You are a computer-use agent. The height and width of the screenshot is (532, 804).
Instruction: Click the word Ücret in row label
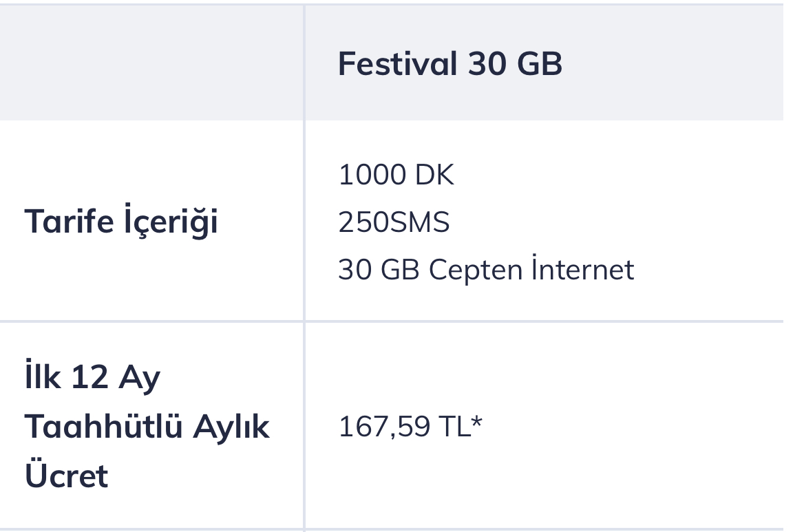pos(66,474)
